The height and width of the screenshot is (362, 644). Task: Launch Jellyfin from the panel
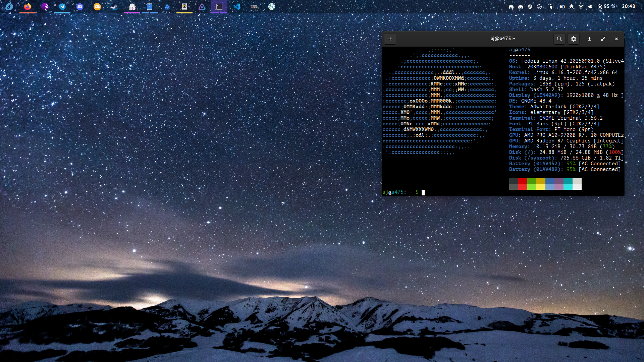[x=202, y=6]
